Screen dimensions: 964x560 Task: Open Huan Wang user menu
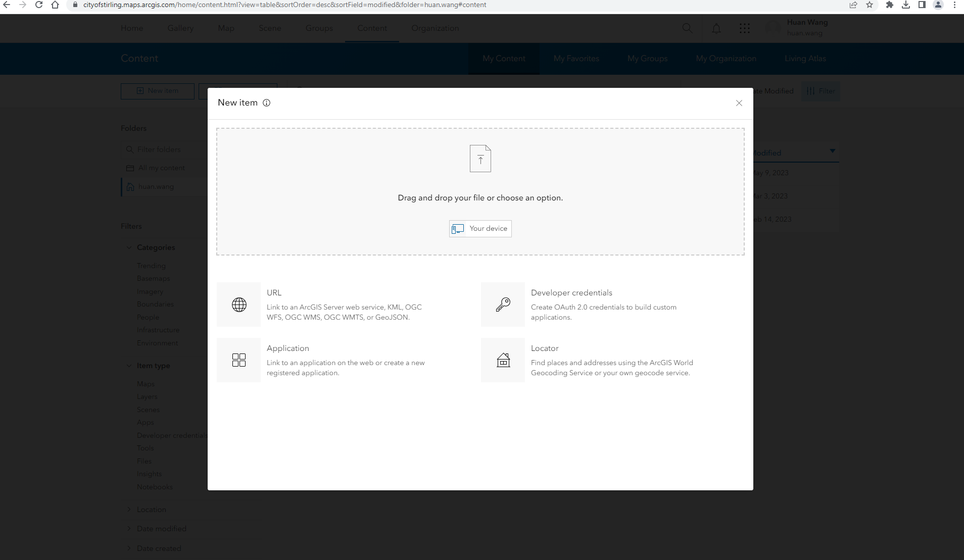(797, 28)
